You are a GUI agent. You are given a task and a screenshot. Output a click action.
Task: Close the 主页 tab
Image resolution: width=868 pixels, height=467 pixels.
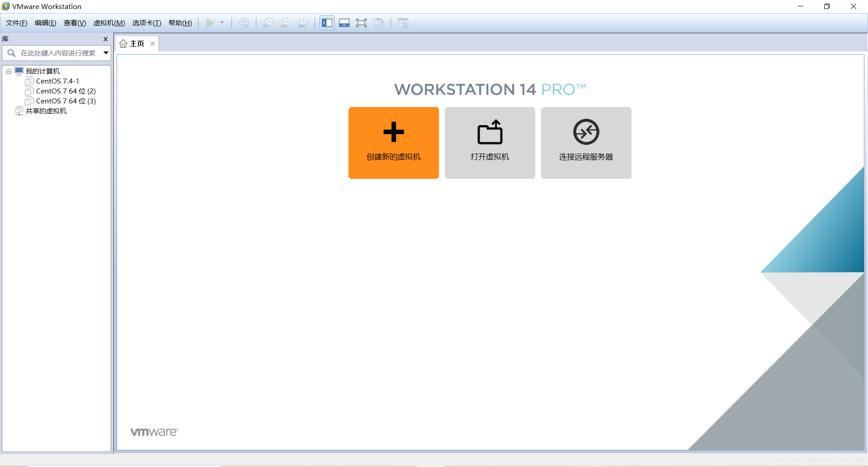click(153, 44)
